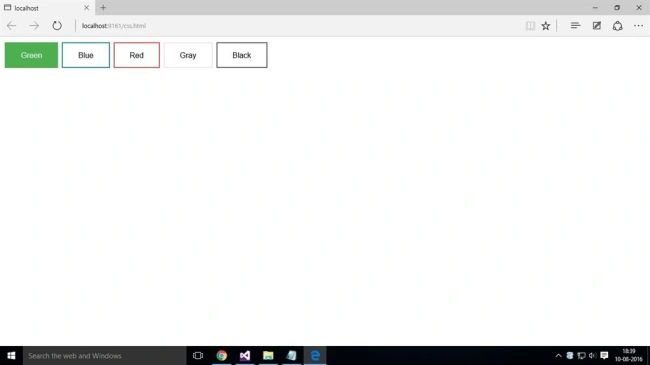The height and width of the screenshot is (365, 650).
Task: Switch to Visual Studio on taskbar
Action: (x=245, y=355)
